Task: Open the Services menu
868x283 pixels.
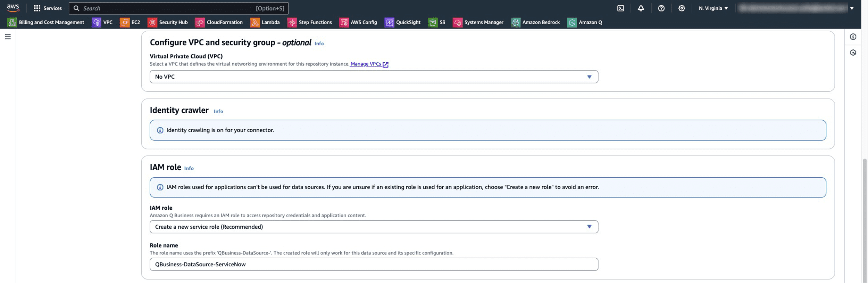Action: point(48,8)
